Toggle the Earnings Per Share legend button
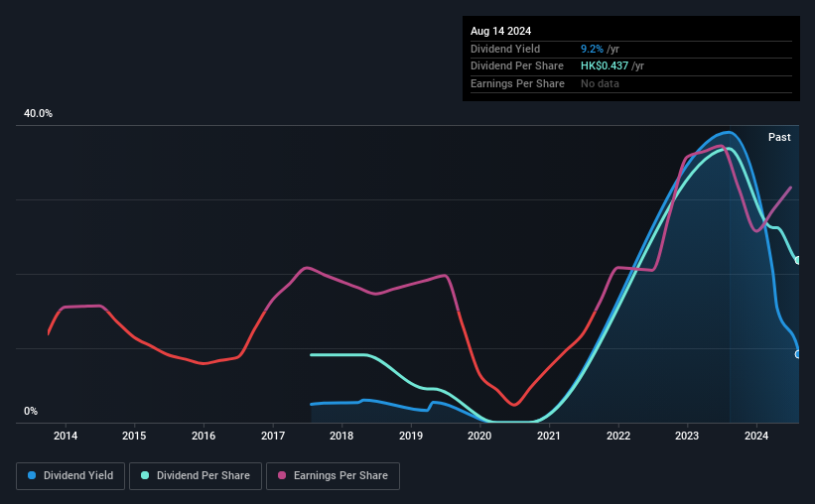Screen dimensions: 815x504 pyautogui.click(x=334, y=476)
